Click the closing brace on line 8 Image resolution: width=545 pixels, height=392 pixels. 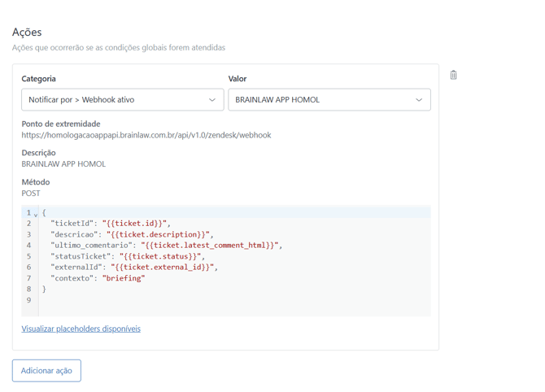click(x=44, y=289)
